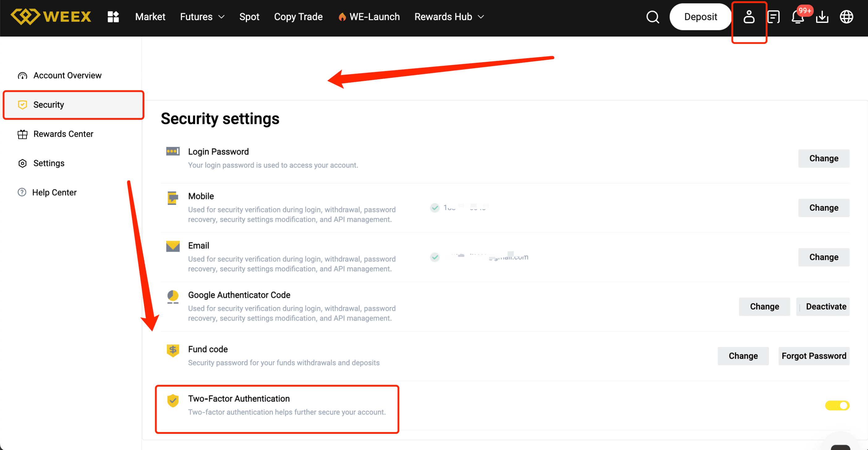This screenshot has width=868, height=450.
Task: Disable the Two-Factor Authentication toggle
Action: coord(838,405)
